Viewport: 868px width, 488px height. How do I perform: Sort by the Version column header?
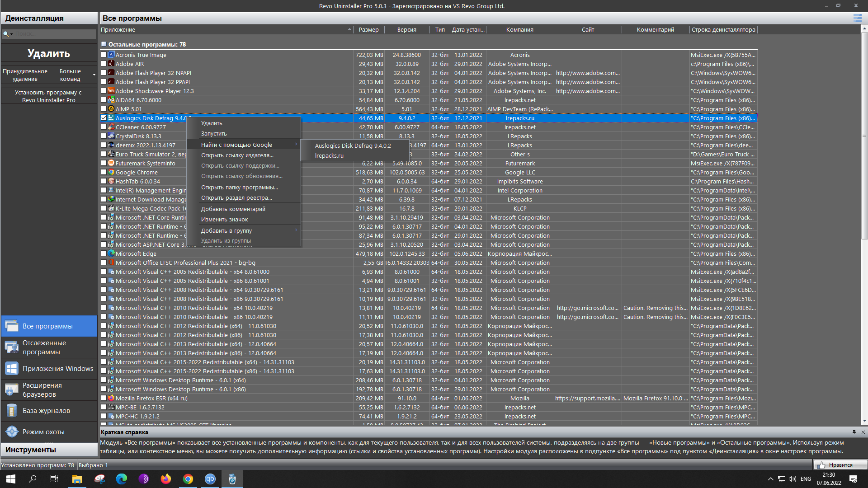(407, 29)
